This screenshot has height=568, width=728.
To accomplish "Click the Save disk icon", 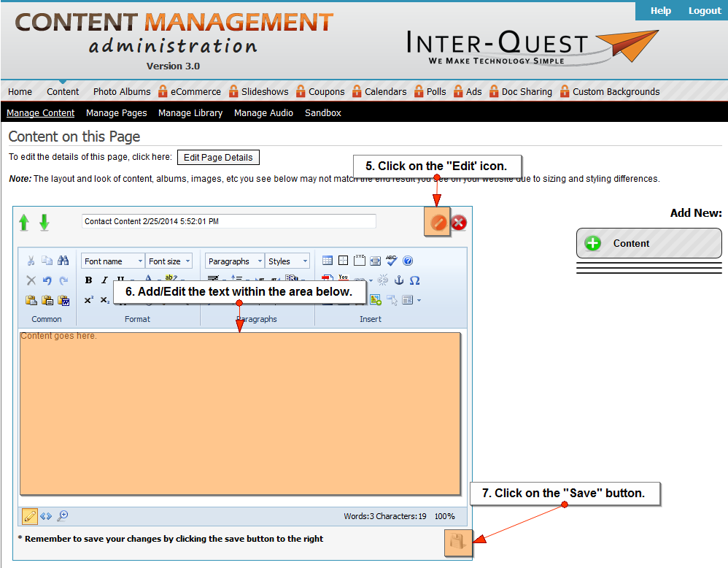I will 457,542.
